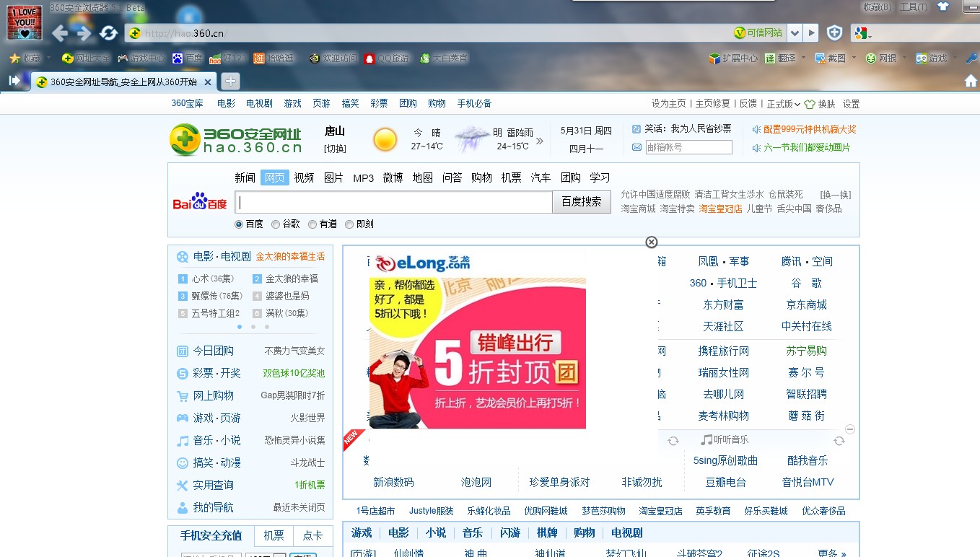
Task: Click the 大白菜官 bookmark
Action: [x=443, y=58]
